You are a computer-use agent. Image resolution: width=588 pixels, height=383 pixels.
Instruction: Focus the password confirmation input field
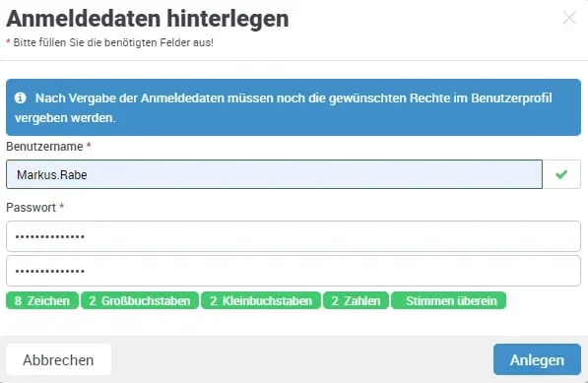tap(294, 271)
